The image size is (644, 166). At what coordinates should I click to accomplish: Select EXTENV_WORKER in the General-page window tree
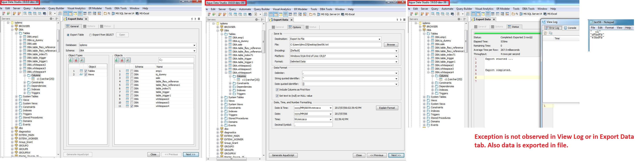pos(28,139)
